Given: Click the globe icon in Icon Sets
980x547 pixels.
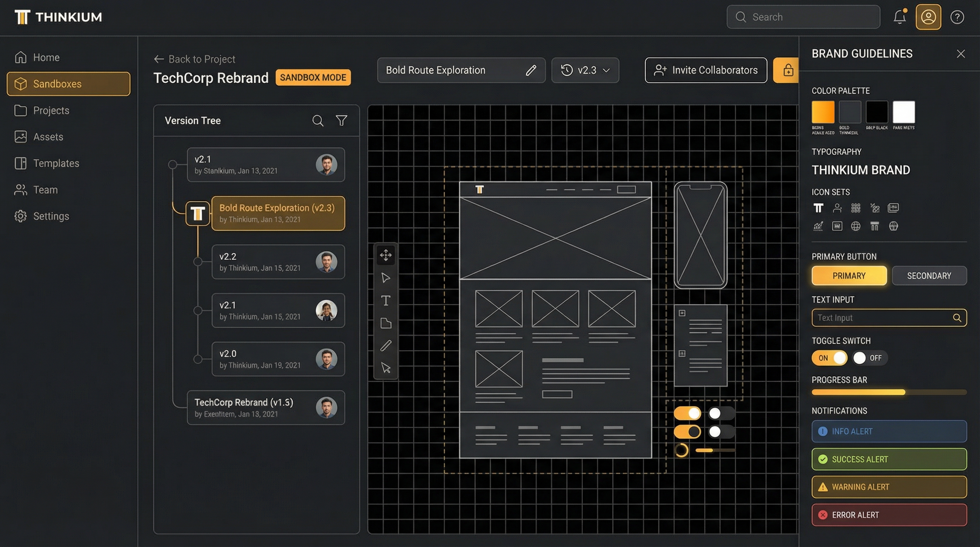Looking at the screenshot, I should click(x=855, y=226).
